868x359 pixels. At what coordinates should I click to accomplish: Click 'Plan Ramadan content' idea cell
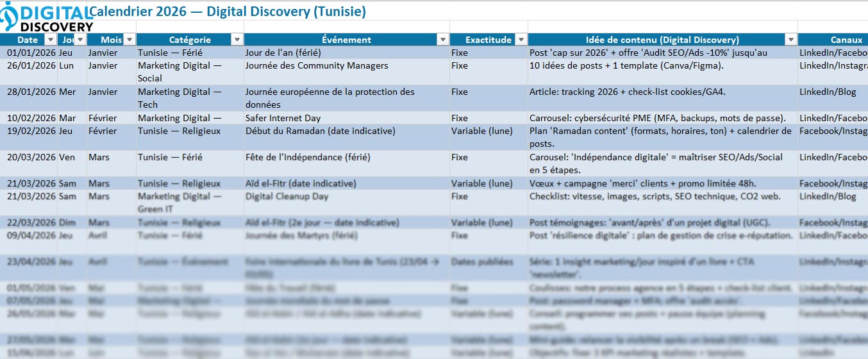click(663, 137)
